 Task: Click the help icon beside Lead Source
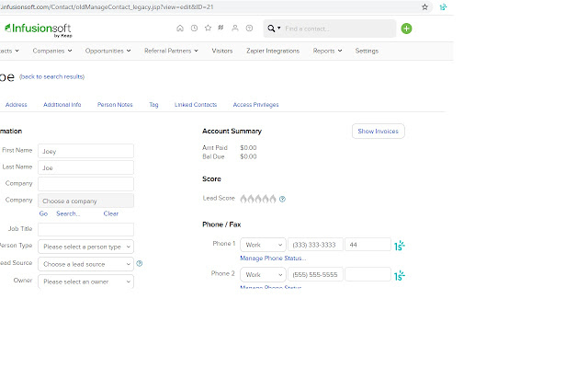click(140, 263)
